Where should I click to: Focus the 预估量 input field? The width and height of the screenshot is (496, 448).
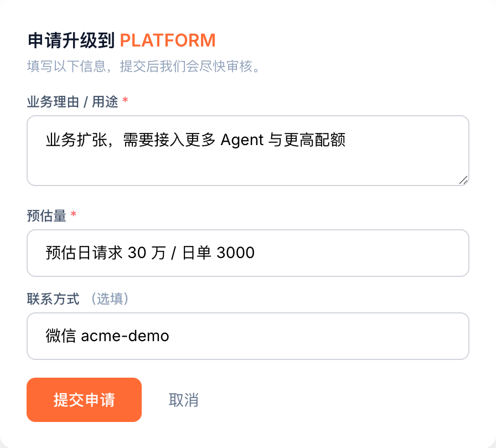(247, 253)
